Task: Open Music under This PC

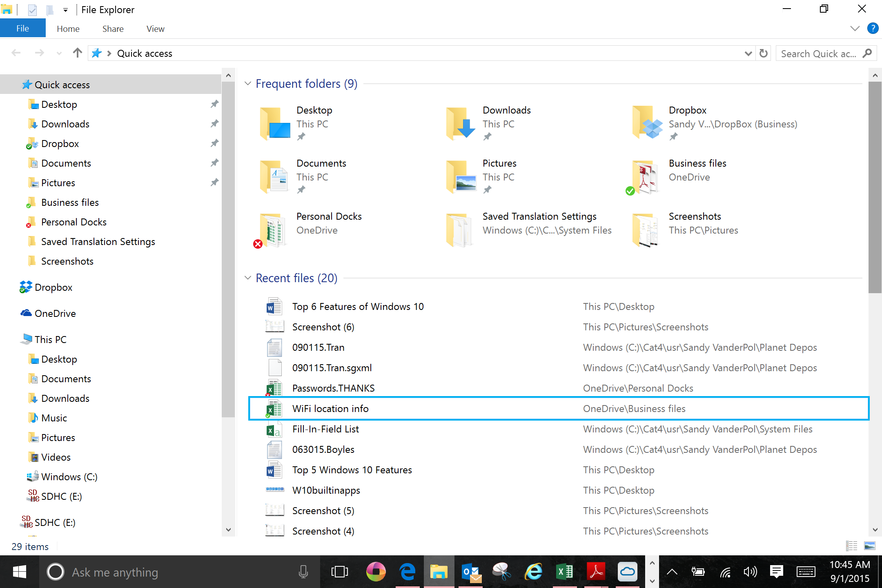Action: pyautogui.click(x=54, y=418)
